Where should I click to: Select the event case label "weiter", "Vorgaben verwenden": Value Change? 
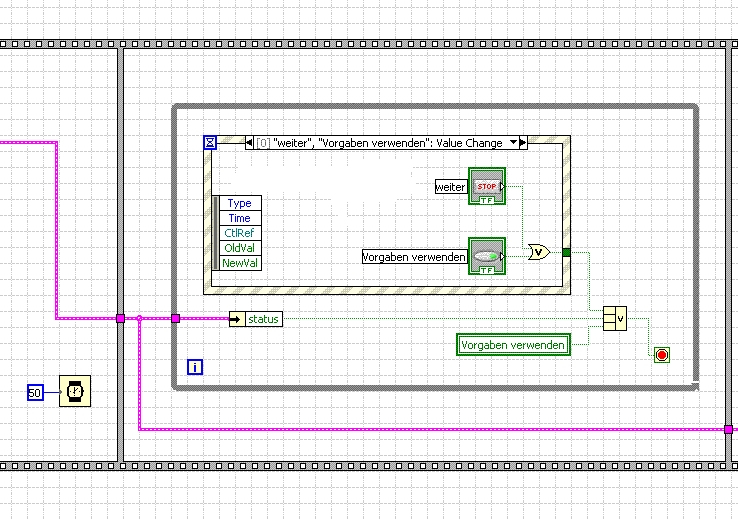coord(388,143)
